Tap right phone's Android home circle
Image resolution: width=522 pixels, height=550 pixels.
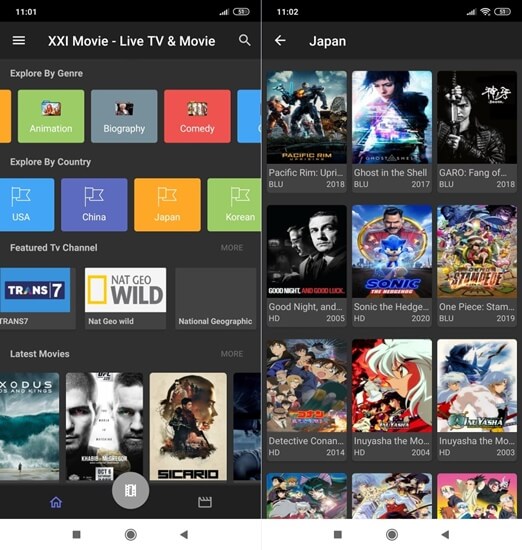pyautogui.click(x=392, y=535)
